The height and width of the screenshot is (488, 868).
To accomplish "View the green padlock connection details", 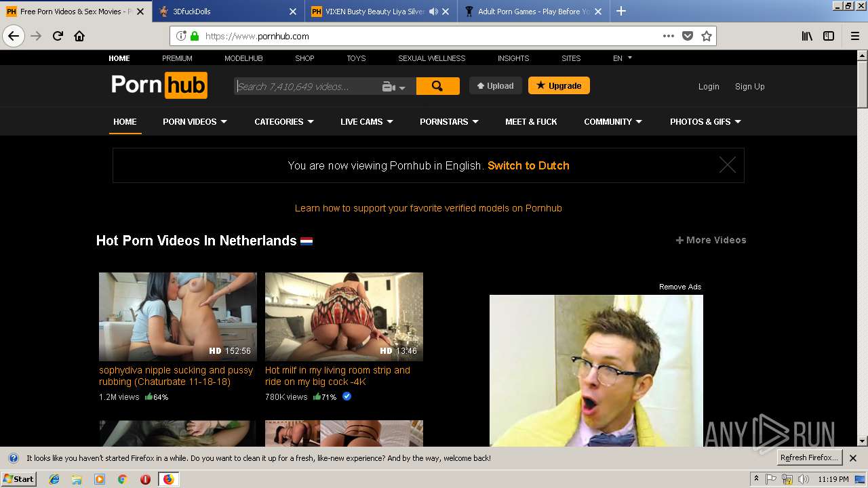I will 195,36.
